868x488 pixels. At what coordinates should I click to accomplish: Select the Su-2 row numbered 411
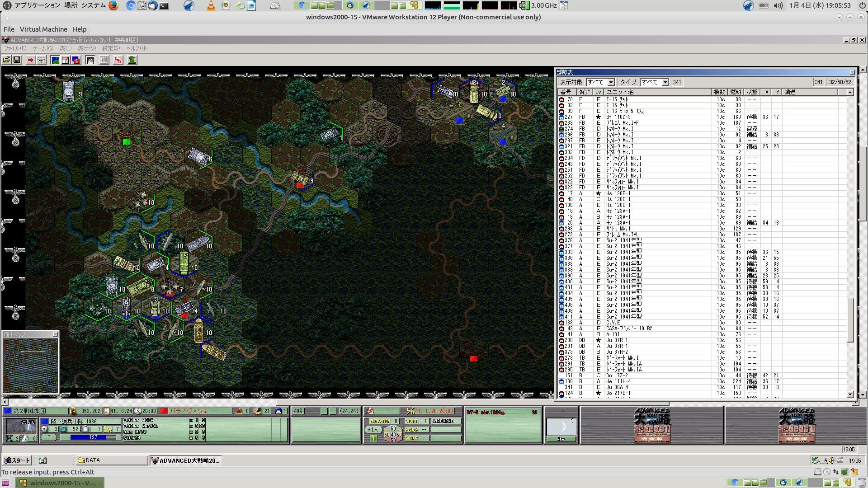702,317
